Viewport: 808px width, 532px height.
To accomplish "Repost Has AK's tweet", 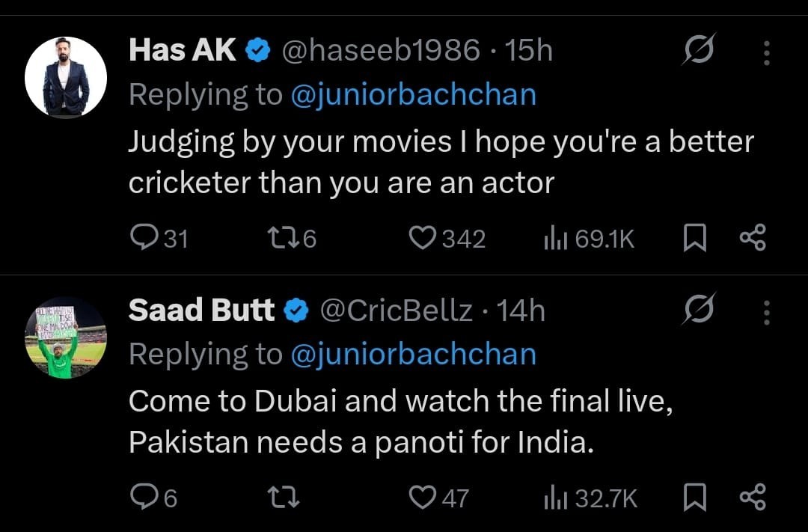I will 281,238.
